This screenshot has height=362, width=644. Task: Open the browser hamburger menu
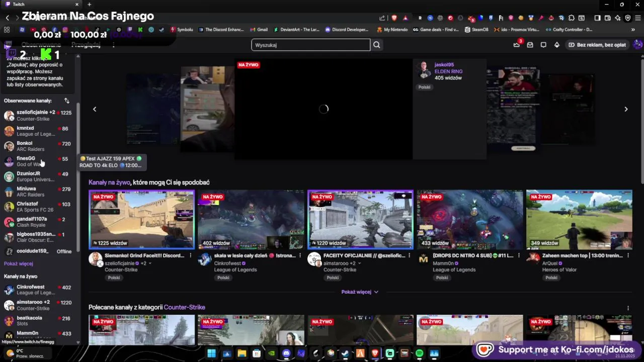[x=637, y=18]
